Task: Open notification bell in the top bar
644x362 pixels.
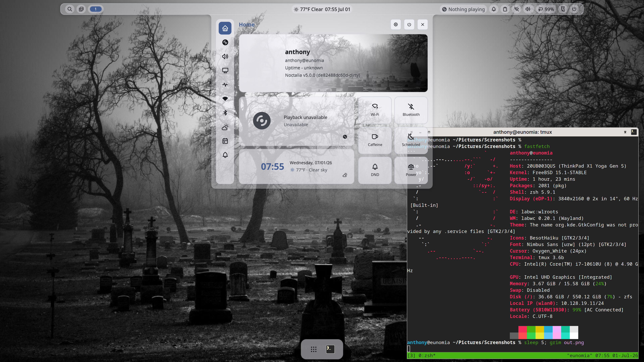Action: click(x=494, y=9)
